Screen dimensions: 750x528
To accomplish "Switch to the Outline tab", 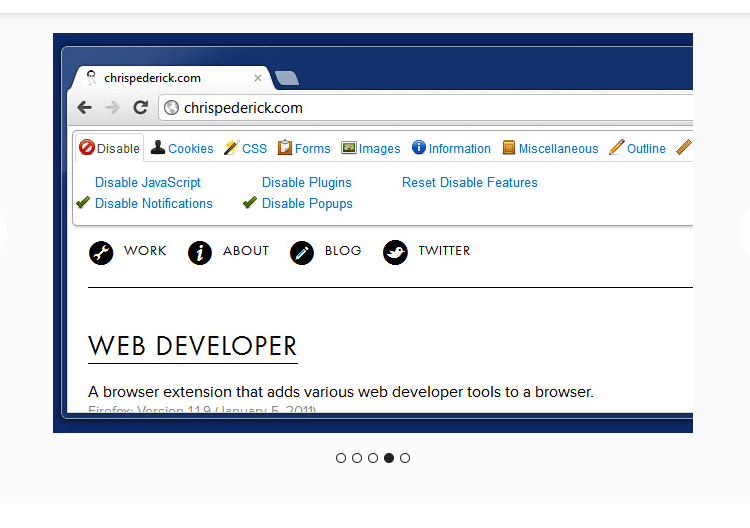I will 637,148.
